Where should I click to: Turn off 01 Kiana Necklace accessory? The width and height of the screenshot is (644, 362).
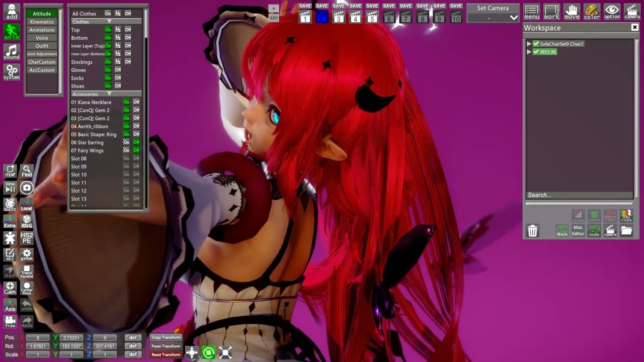(136, 102)
